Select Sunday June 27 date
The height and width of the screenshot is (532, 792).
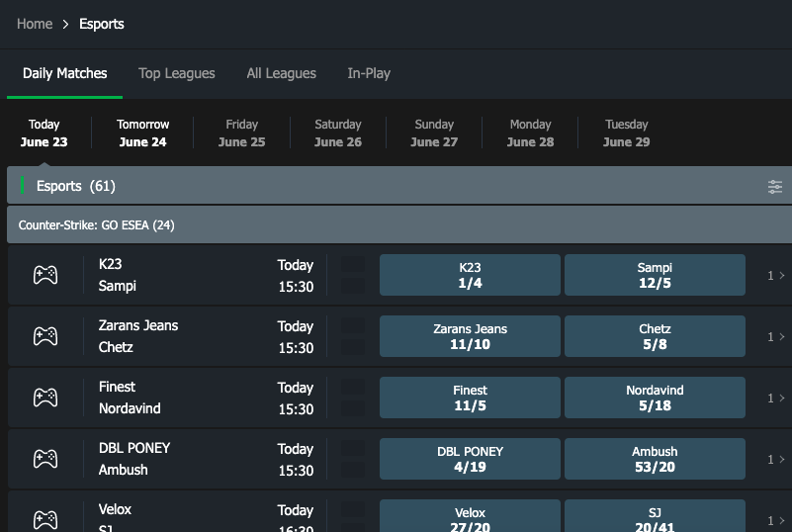pos(434,133)
